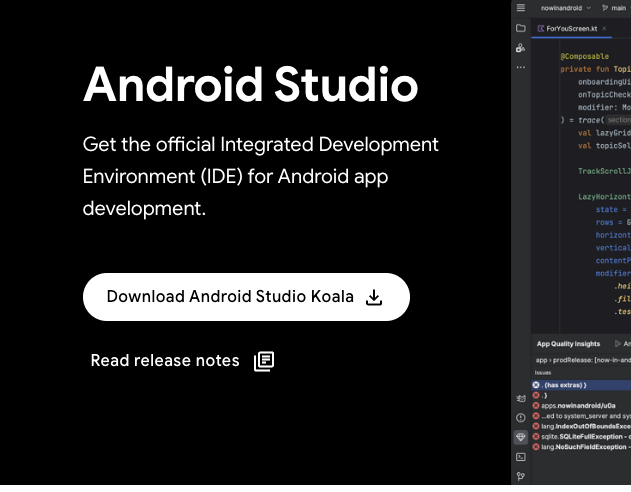Select the lang.IndexOutOfBoundsException issue
Image resolution: width=631 pixels, height=492 pixels.
[581, 426]
